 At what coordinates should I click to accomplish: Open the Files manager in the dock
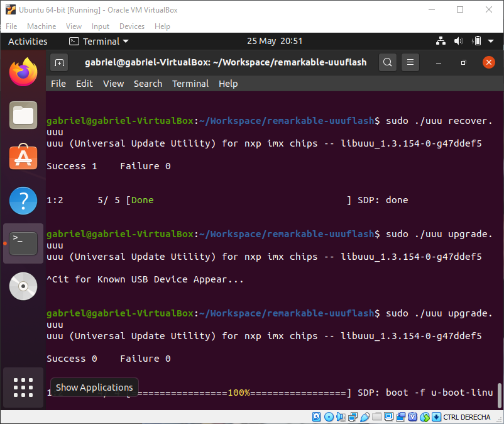tap(23, 115)
